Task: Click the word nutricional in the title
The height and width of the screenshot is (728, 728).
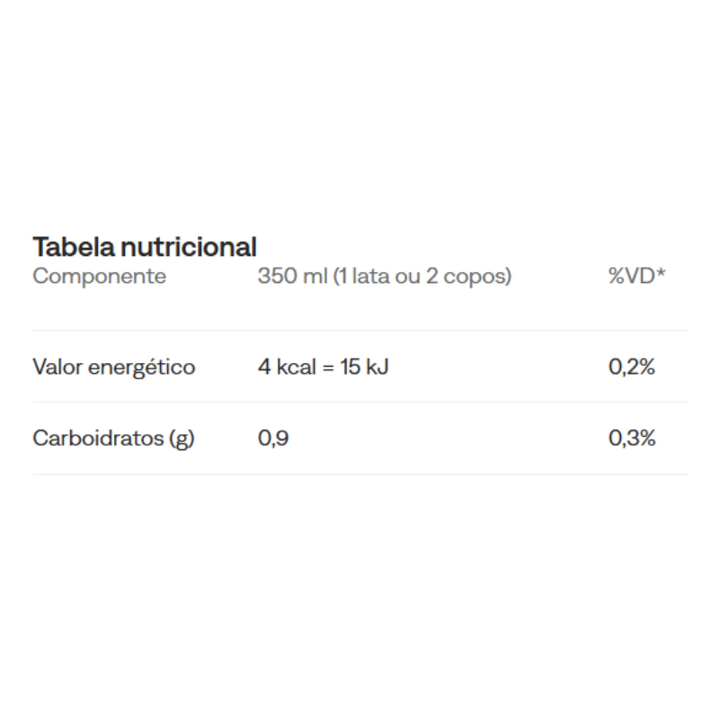Action: pos(189,246)
